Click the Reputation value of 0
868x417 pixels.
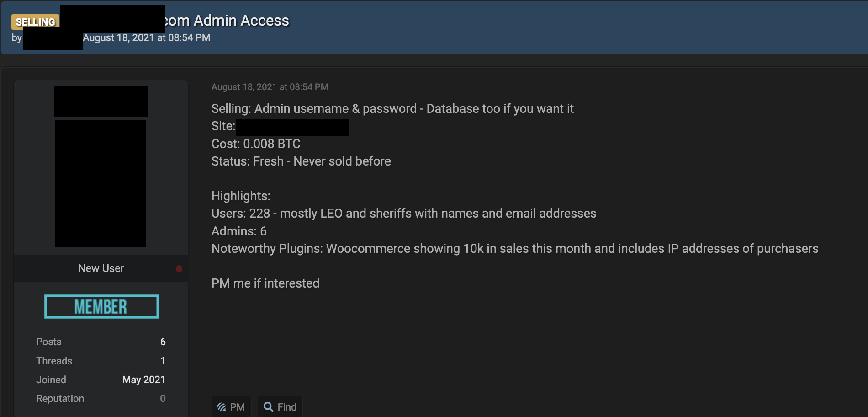pyautogui.click(x=163, y=398)
